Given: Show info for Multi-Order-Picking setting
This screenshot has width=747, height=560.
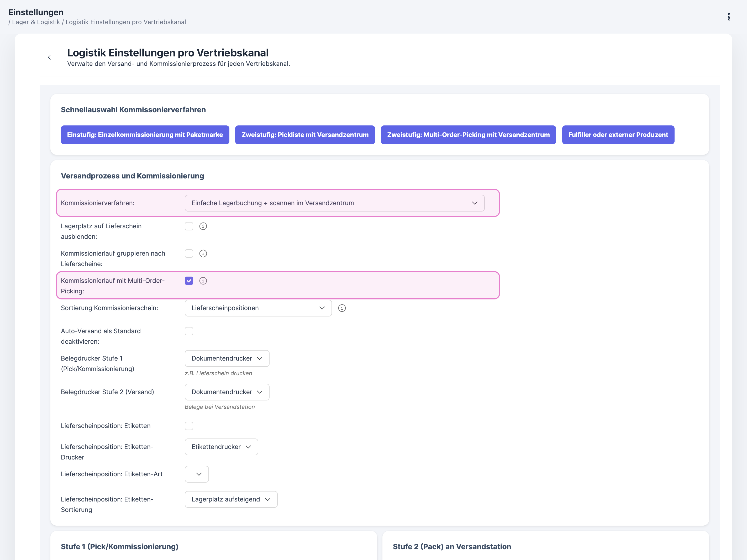Looking at the screenshot, I should [203, 281].
